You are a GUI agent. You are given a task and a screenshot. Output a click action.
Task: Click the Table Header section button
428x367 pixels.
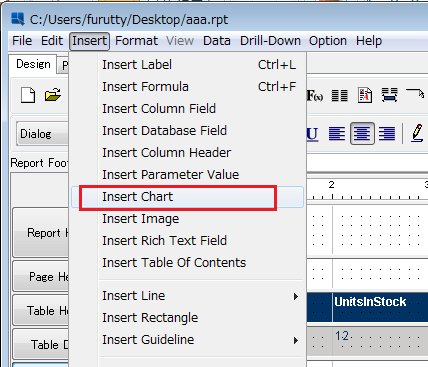[x=41, y=310]
